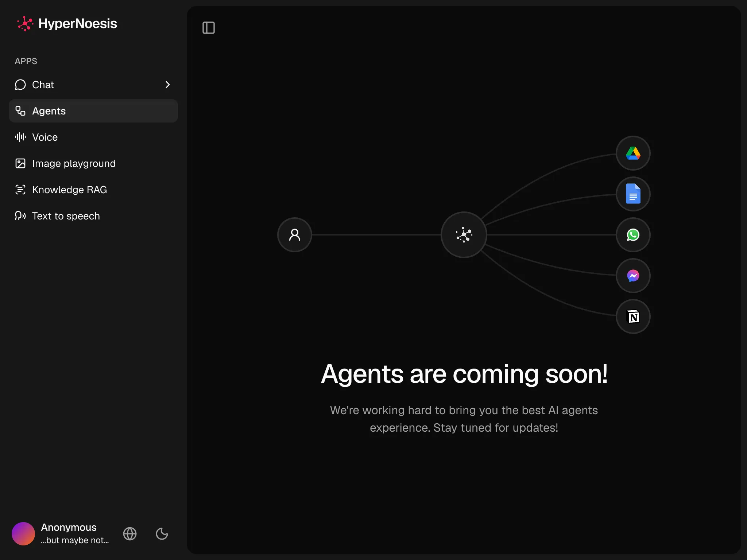
Task: Open Text to speech
Action: [x=93, y=216]
